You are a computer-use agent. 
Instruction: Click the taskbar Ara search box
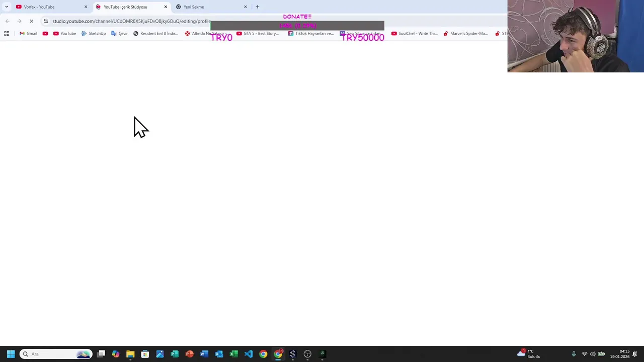pyautogui.click(x=56, y=354)
